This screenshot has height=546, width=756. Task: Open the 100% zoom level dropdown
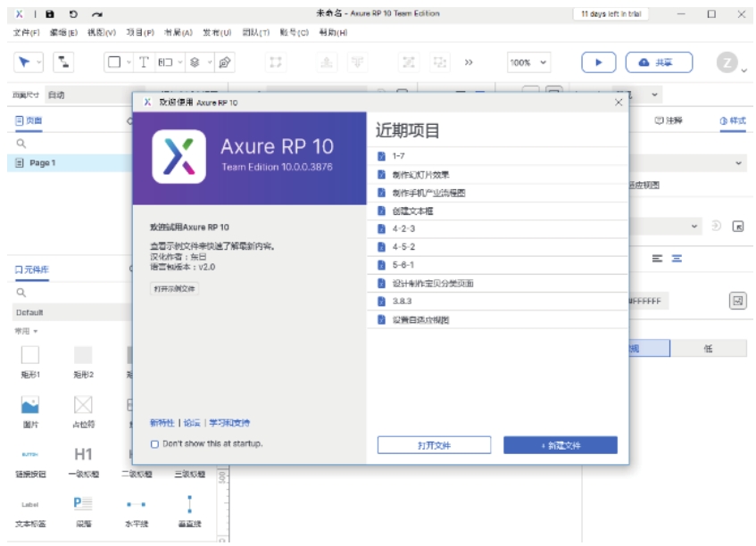point(528,62)
